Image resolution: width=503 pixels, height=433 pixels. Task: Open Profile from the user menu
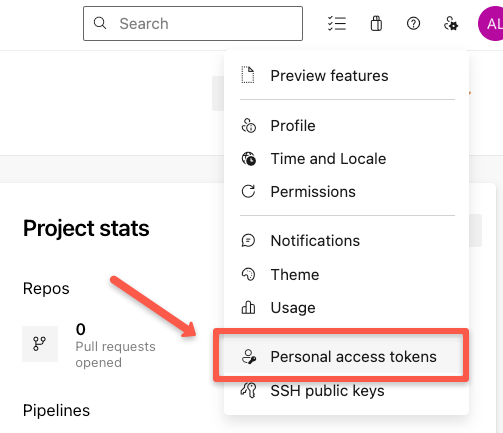[x=347, y=126]
